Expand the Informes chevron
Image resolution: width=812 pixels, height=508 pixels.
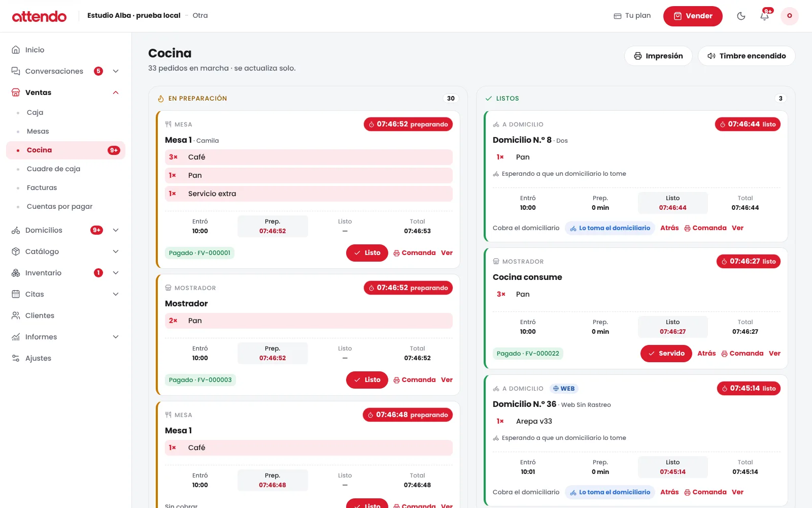(116, 337)
